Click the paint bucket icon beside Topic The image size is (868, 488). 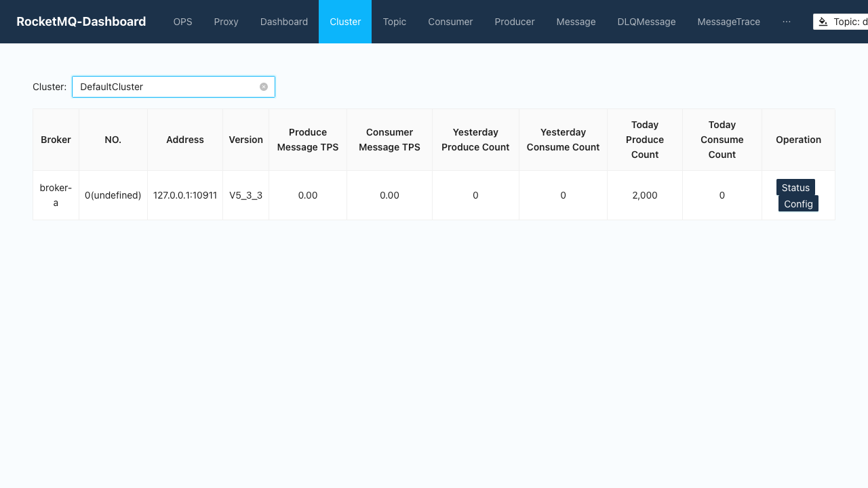(823, 22)
